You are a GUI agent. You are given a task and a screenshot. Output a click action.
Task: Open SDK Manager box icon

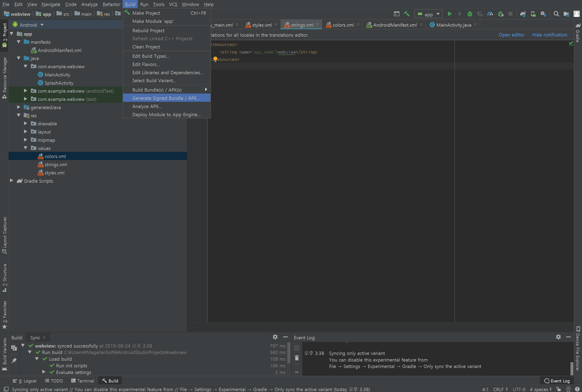pyautogui.click(x=543, y=14)
